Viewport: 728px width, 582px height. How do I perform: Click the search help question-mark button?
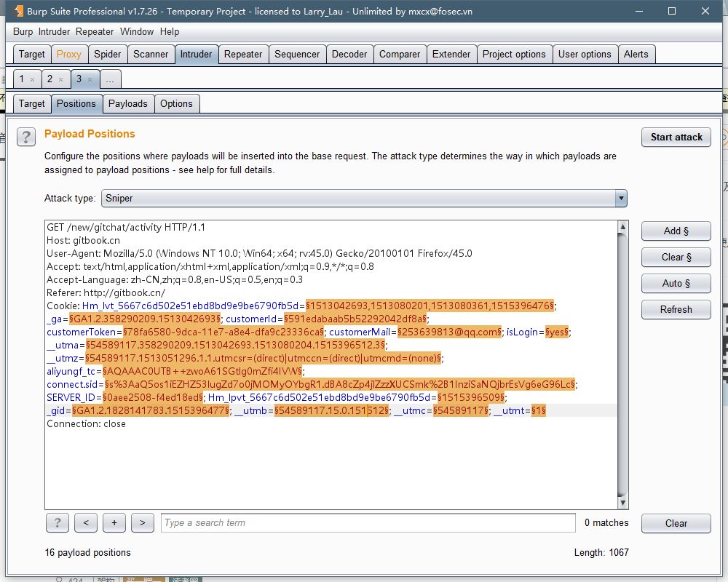(57, 522)
